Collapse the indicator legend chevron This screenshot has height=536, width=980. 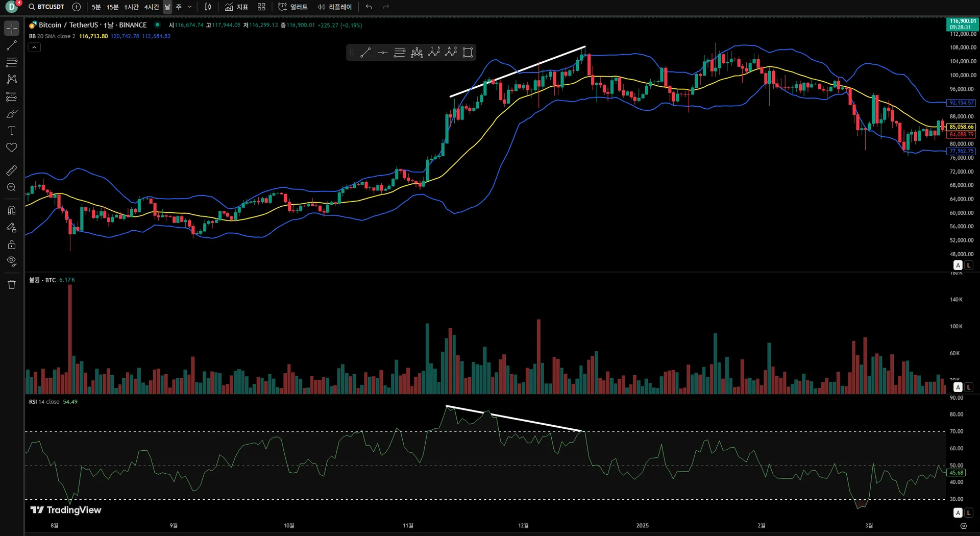click(x=34, y=47)
